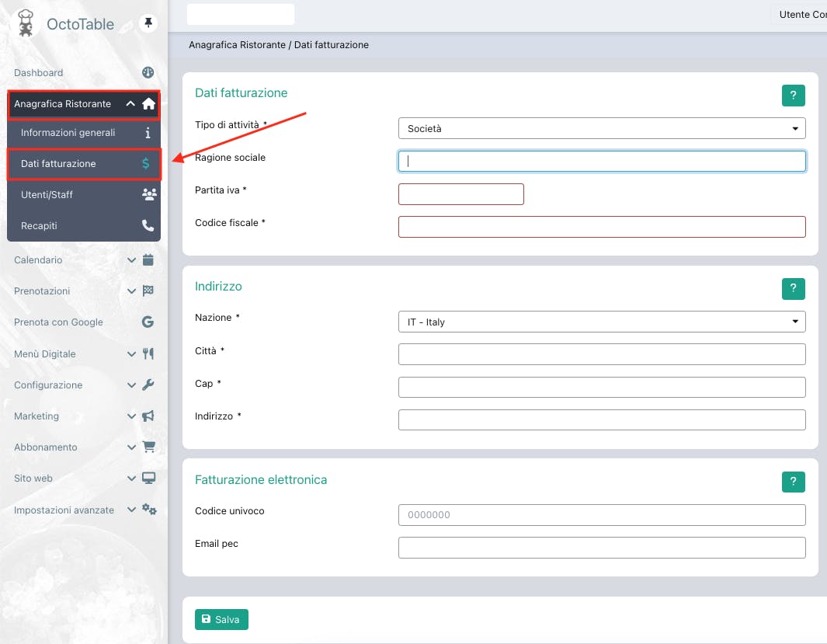Screen dimensions: 827x644
Task: Click the Anagrafica Ristorante home icon
Action: coord(149,103)
